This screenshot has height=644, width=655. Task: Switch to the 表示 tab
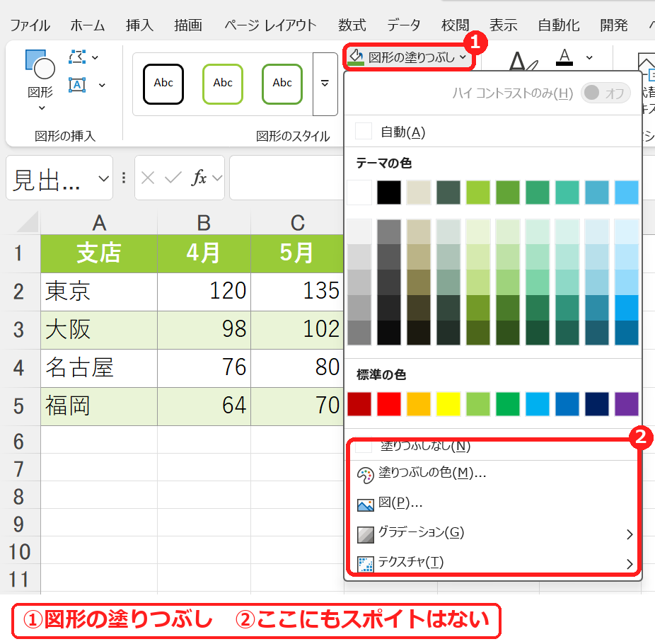504,25
